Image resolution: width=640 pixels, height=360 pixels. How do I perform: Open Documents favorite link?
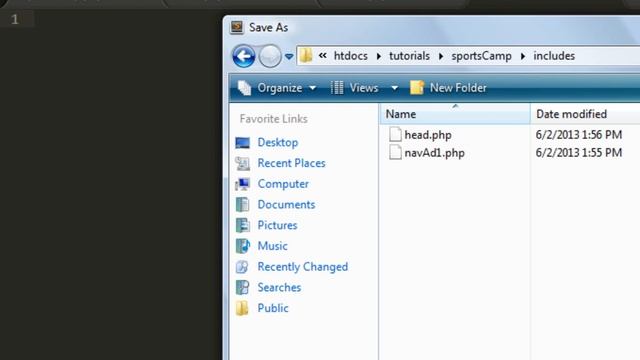click(x=286, y=204)
